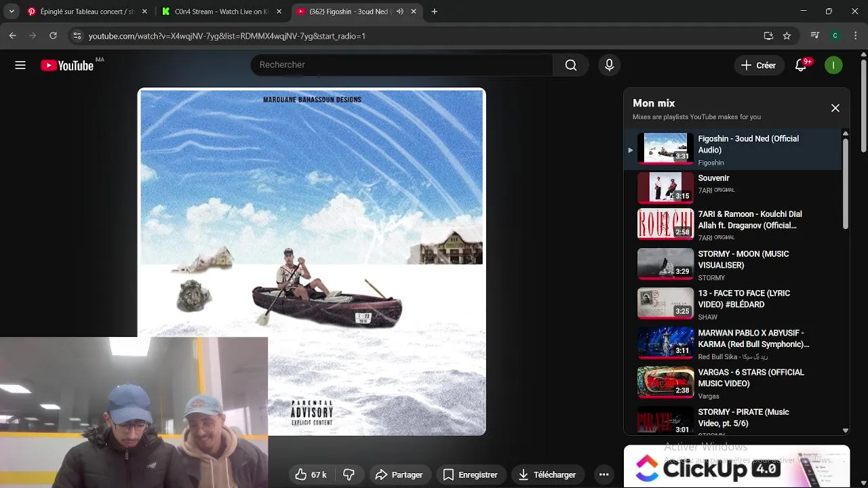The width and height of the screenshot is (868, 488).
Task: Select STORMY - PIRATE video title
Action: (x=744, y=418)
